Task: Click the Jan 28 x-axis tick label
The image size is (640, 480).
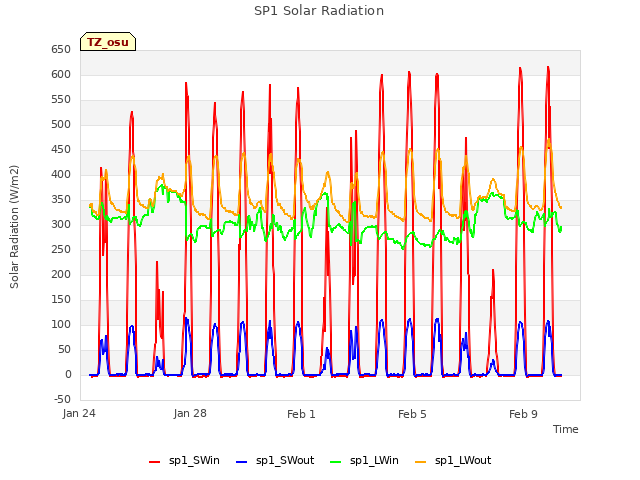Action: tap(190, 413)
